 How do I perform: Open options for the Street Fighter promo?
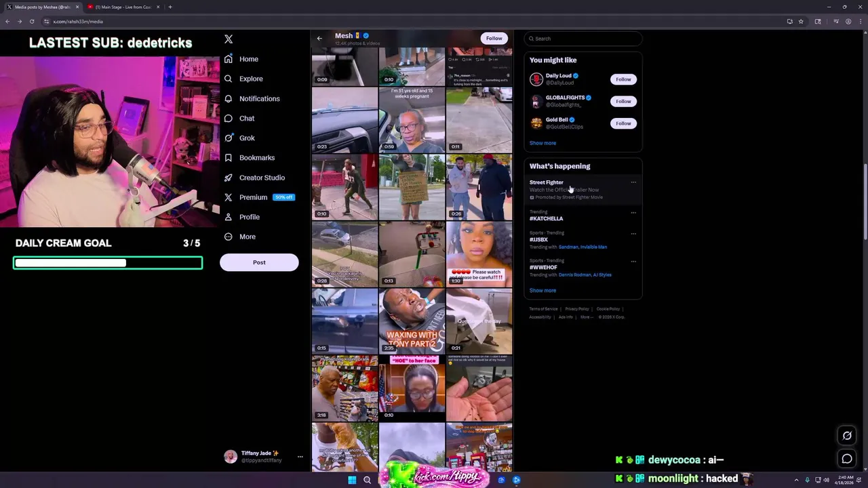[x=633, y=182]
